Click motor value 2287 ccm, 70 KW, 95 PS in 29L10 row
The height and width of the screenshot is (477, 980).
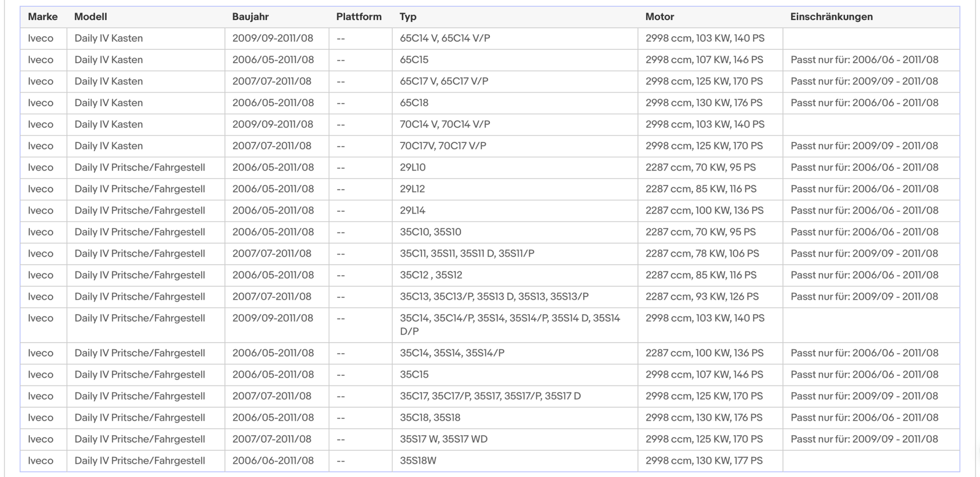click(701, 168)
